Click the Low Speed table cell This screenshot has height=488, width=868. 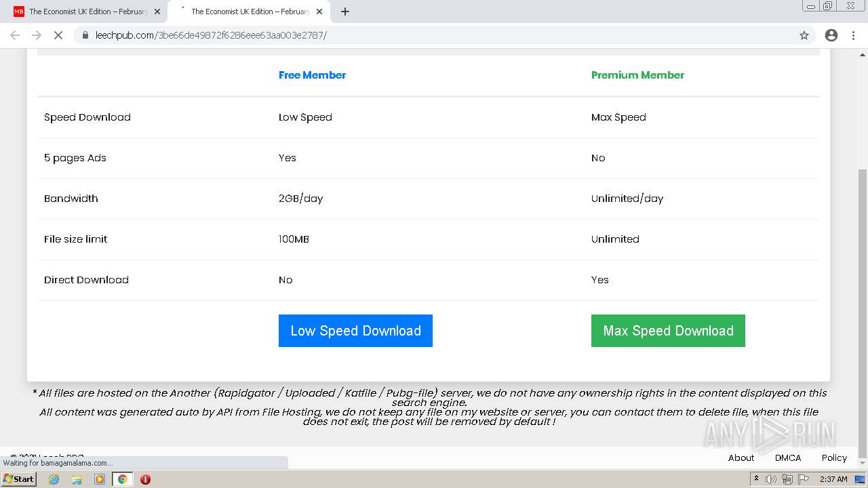(x=305, y=117)
